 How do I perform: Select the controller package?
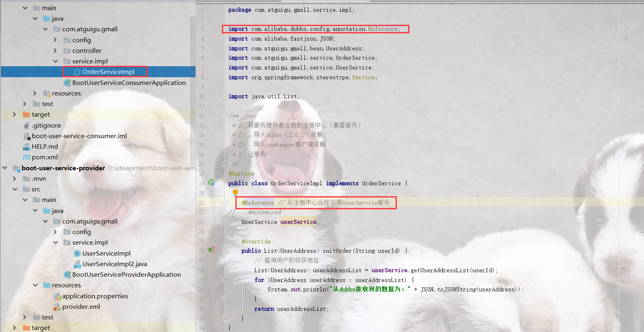point(87,51)
